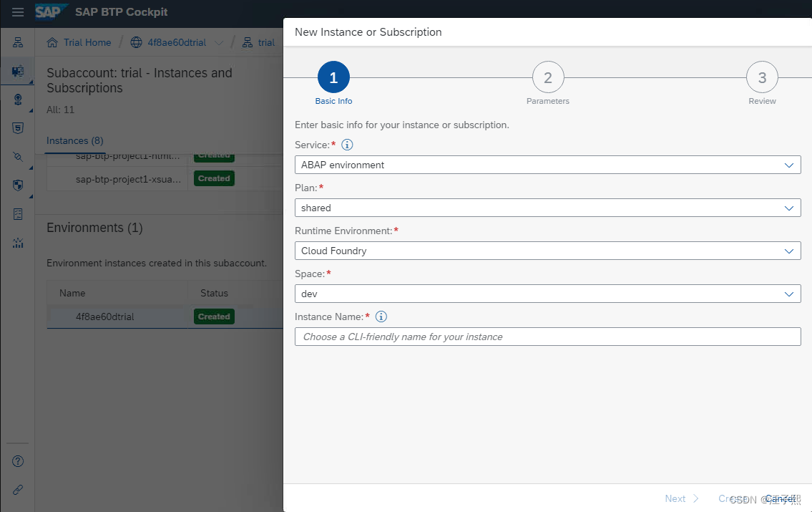Click the Environments (1) heading
Image resolution: width=812 pixels, height=512 pixels.
(94, 228)
